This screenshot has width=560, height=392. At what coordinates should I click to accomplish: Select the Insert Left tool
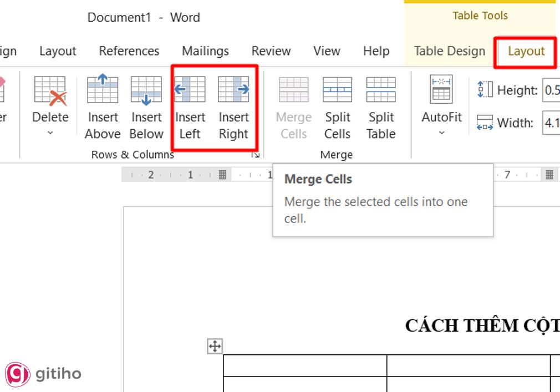point(190,105)
